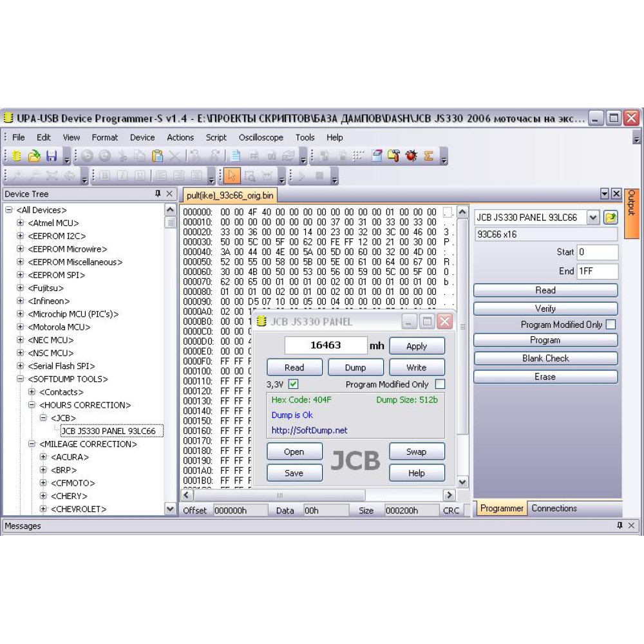Collapse the SOFTDUMP TOOLS tree node
The image size is (644, 644).
[x=20, y=379]
